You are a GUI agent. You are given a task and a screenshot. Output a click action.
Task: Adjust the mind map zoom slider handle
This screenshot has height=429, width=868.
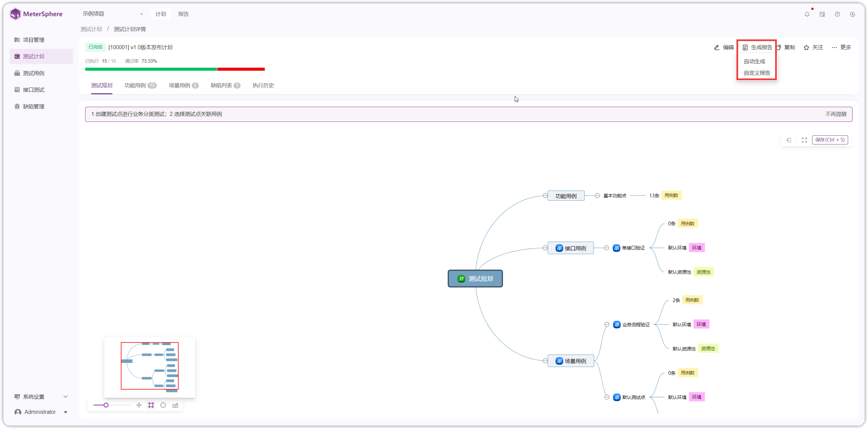tap(106, 405)
